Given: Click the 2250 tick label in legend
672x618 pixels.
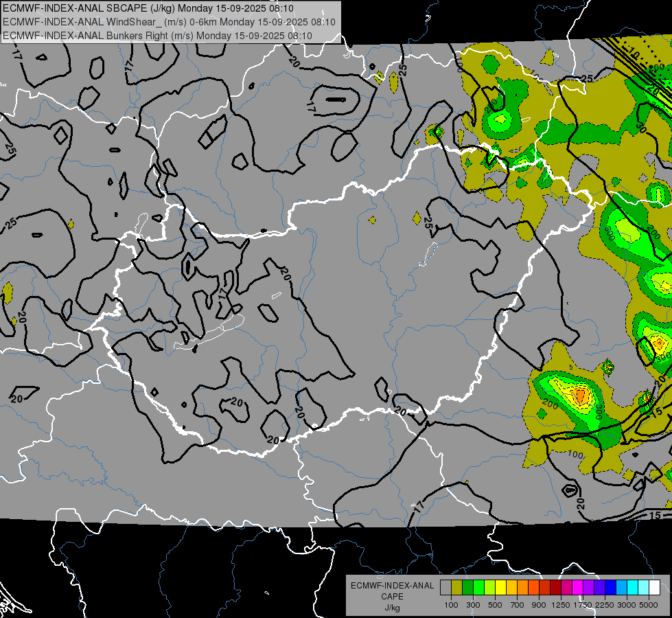Looking at the screenshot, I should click(x=605, y=605).
